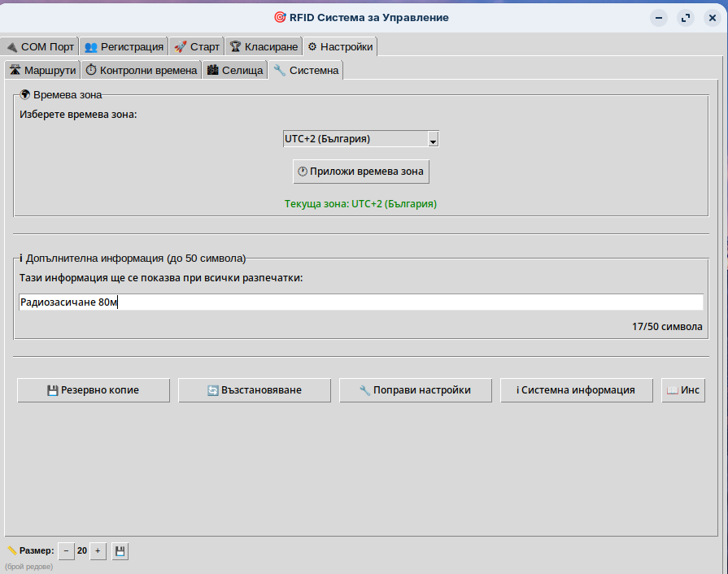The height and width of the screenshot is (574, 728).
Task: Select the Системна sub-tab
Action: [306, 71]
